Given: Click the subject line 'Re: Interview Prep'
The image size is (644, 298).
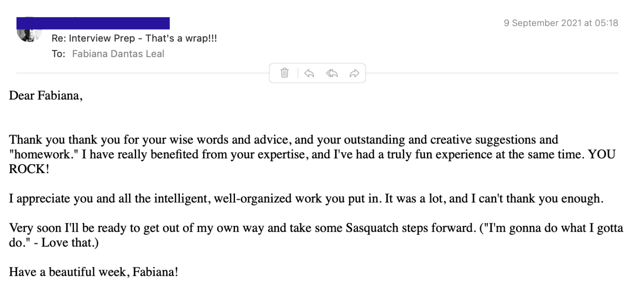Looking at the screenshot, I should [134, 38].
